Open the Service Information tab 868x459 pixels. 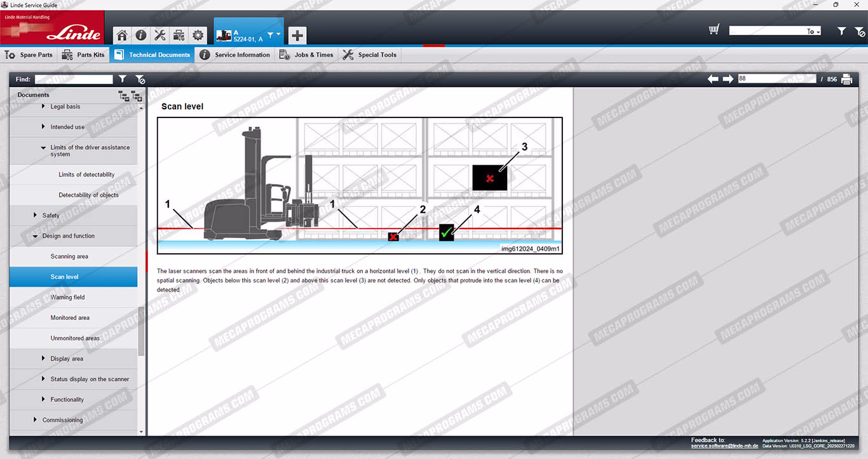234,55
